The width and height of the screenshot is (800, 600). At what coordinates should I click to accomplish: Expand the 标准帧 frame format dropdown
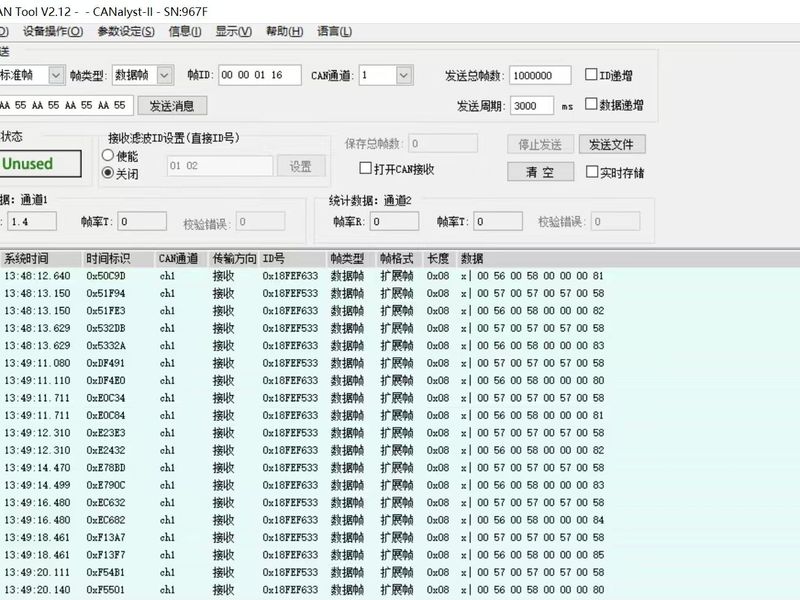pyautogui.click(x=56, y=76)
